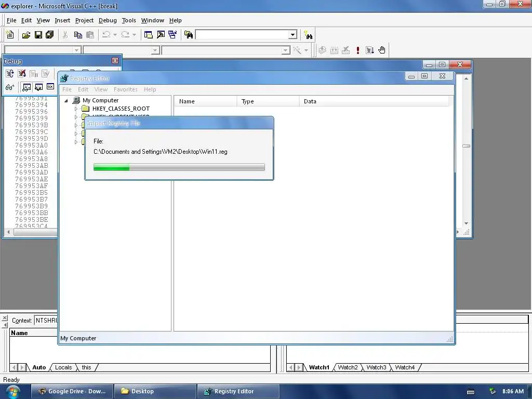Switch to the Watch4 tab
Viewport: 532px width, 399px height.
pyautogui.click(x=404, y=367)
